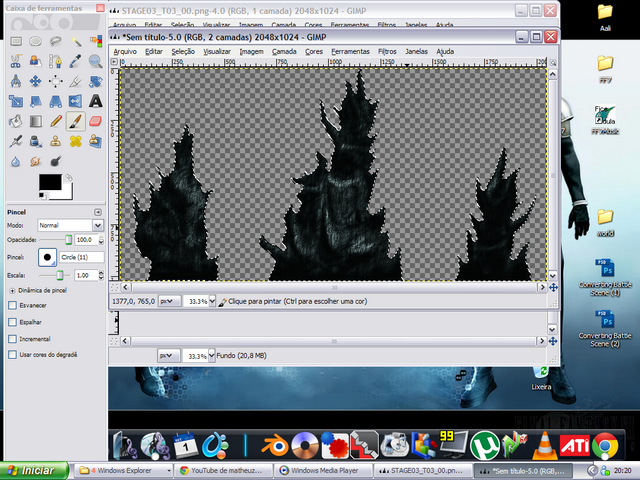Select the Pencil tool

coord(56,121)
